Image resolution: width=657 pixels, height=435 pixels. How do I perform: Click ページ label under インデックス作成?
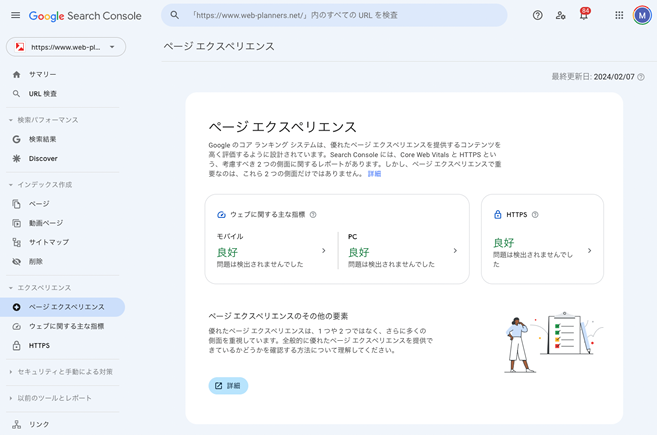tap(39, 204)
